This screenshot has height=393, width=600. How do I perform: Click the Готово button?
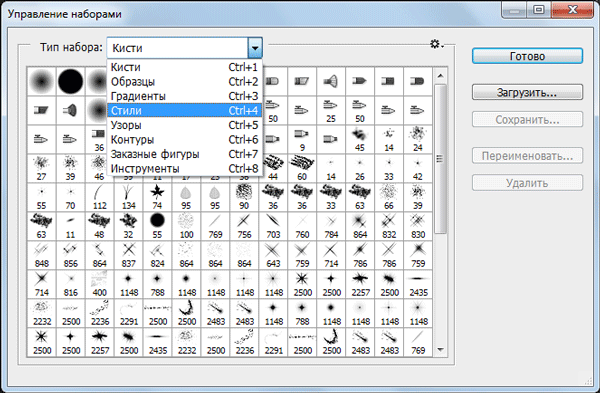click(527, 56)
